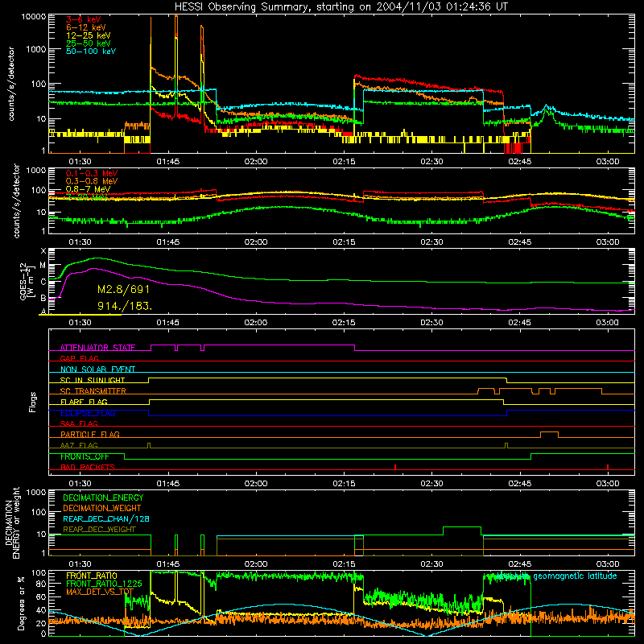Click the BAD_PACKETS red spike near 03:00

[608, 467]
